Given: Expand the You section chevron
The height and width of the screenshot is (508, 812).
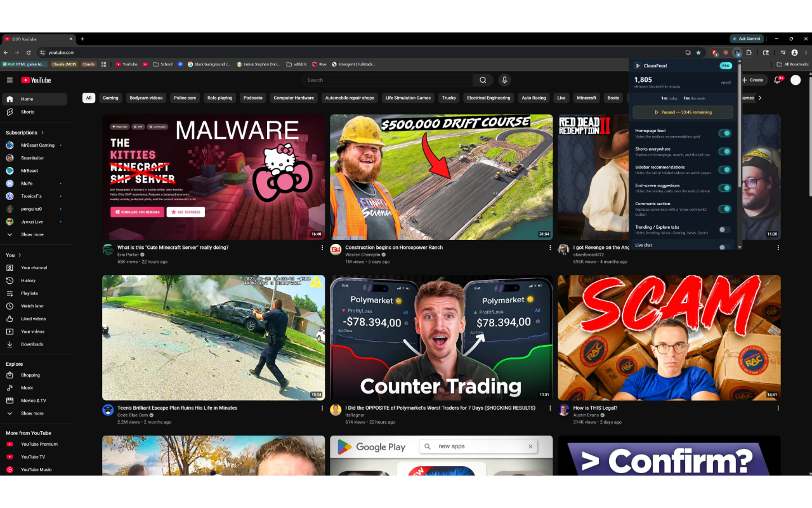Looking at the screenshot, I should 18,255.
